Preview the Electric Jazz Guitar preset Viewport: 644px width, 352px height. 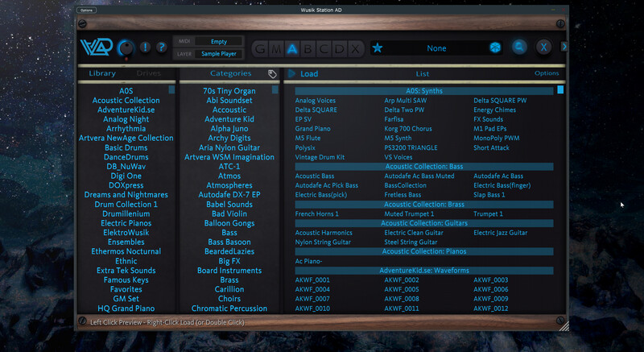click(500, 233)
